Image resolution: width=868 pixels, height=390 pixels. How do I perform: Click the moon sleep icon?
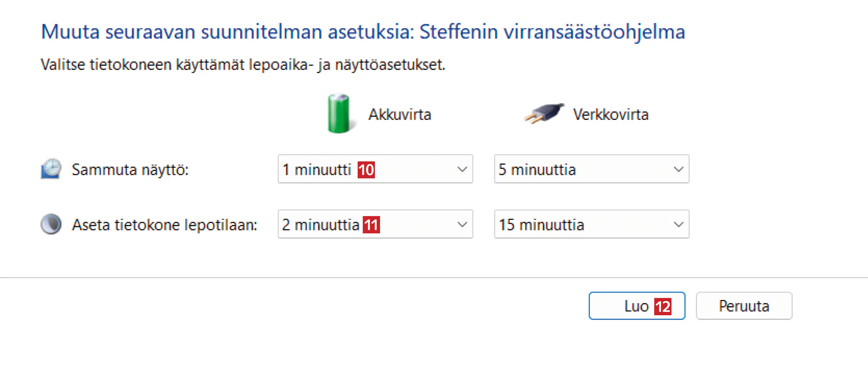51,224
